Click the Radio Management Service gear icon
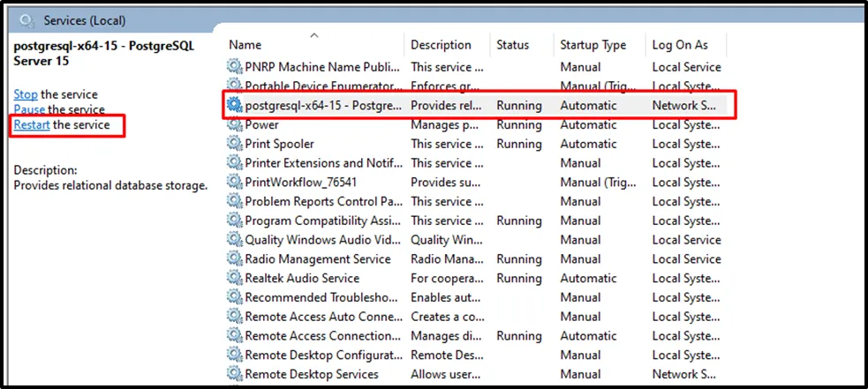The height and width of the screenshot is (389, 868). pos(234,259)
